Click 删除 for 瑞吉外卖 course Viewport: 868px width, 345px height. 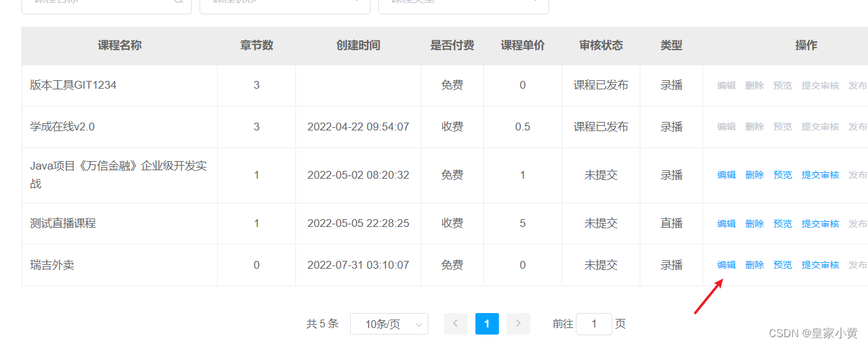tap(755, 265)
